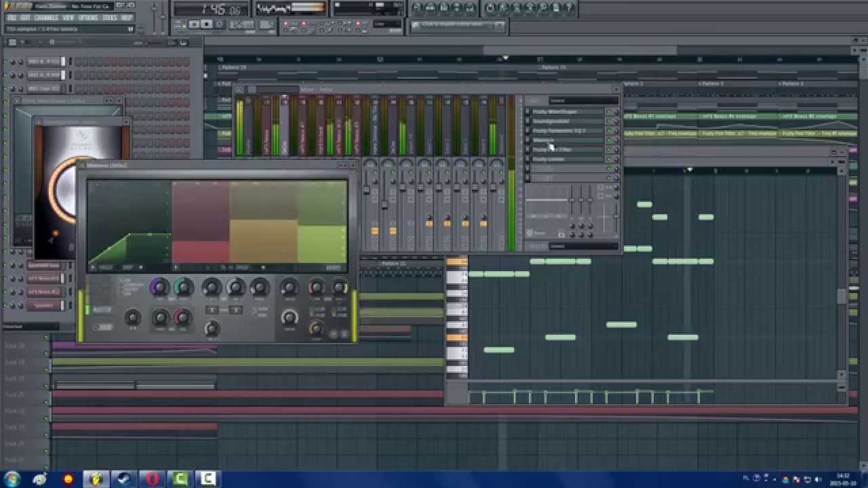Disable the Fruity WaveShaper effect slot LED

click(608, 112)
